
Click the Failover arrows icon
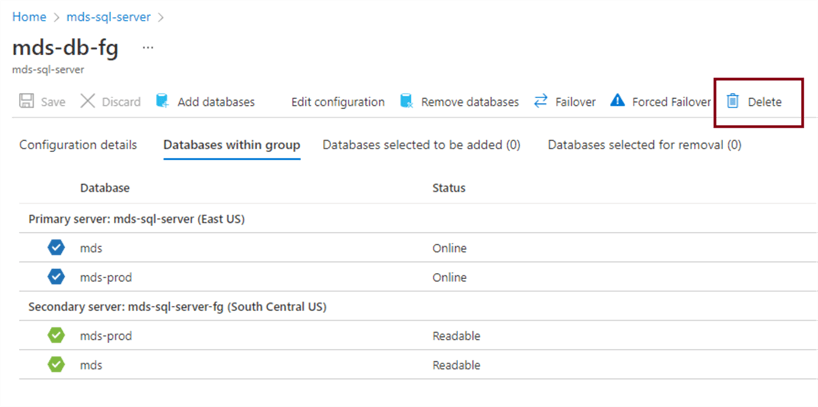pyautogui.click(x=541, y=101)
